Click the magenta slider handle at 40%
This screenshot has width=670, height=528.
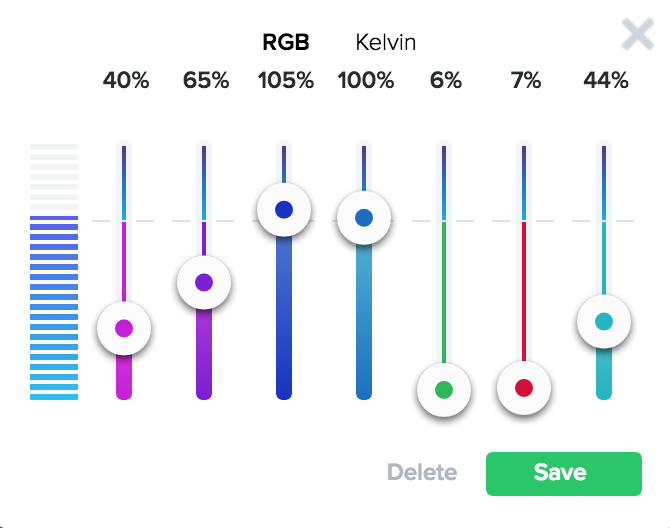click(x=124, y=328)
